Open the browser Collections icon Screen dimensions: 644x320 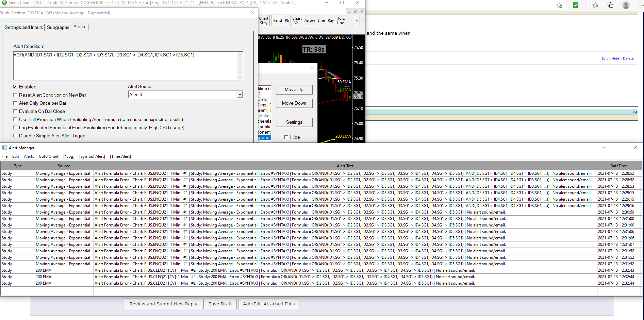click(610, 5)
